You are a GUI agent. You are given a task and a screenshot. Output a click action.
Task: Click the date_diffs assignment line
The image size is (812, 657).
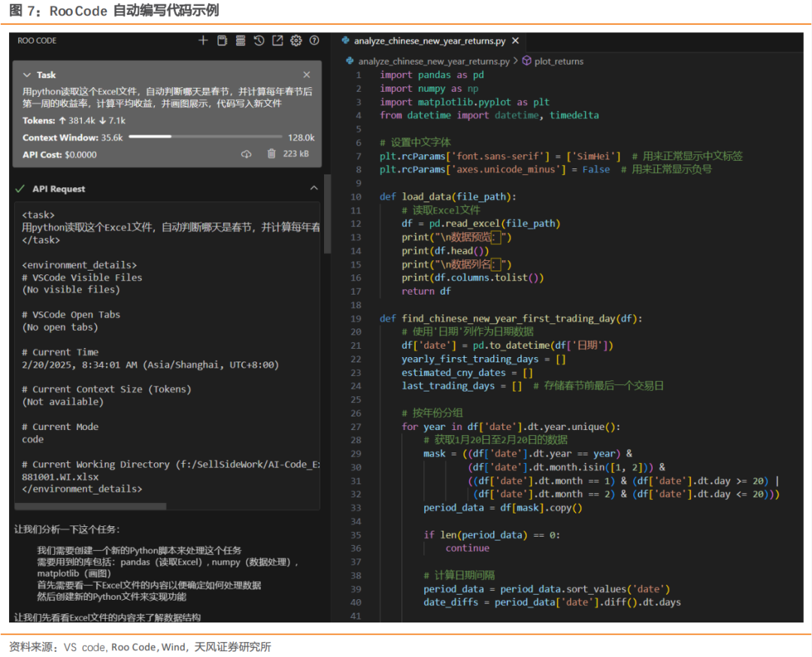coord(552,603)
